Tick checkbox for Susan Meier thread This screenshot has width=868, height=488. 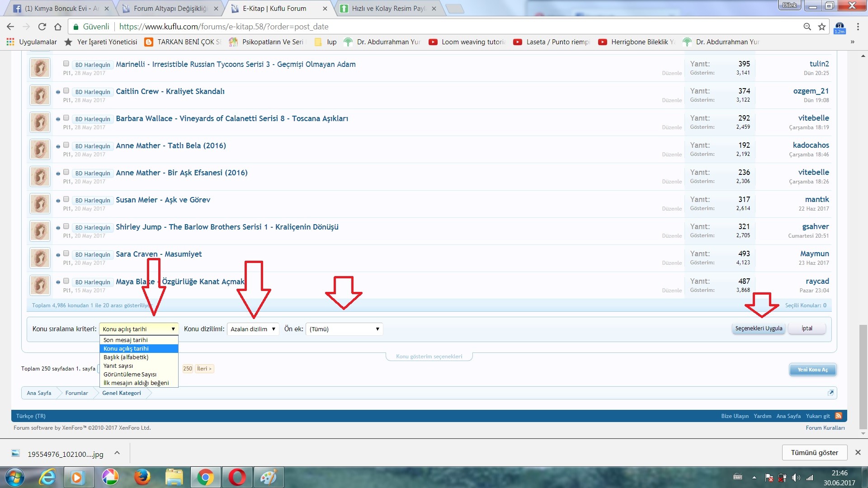(66, 199)
